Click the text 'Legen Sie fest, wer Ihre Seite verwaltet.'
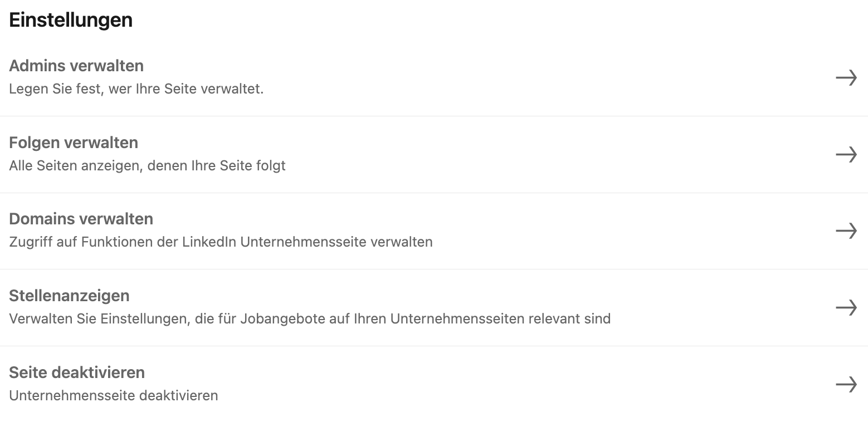868x422 pixels. (136, 89)
